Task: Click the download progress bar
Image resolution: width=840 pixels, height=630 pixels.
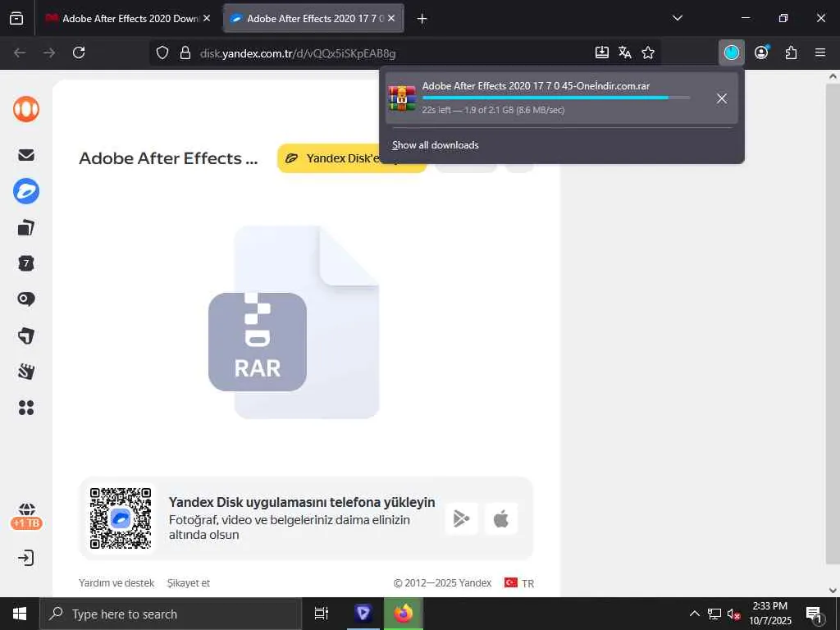Action: click(556, 98)
